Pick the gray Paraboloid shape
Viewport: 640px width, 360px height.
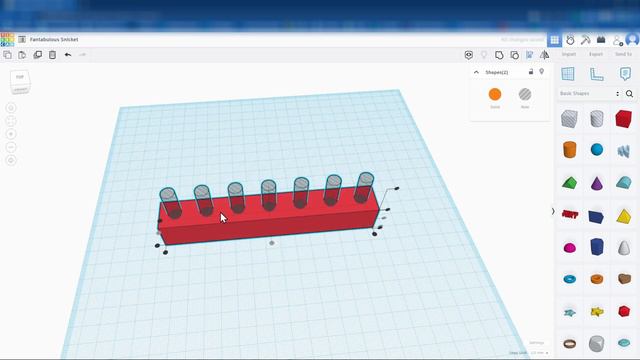624,247
